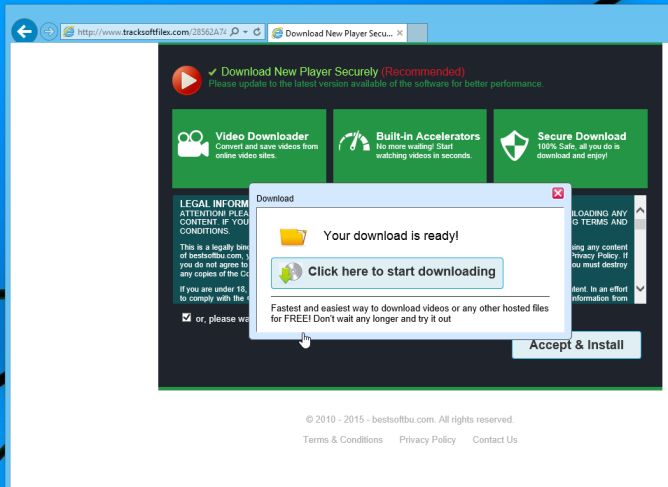Select the Video Downloader heading text
Viewport: 668px width, 487px height.
click(x=262, y=136)
